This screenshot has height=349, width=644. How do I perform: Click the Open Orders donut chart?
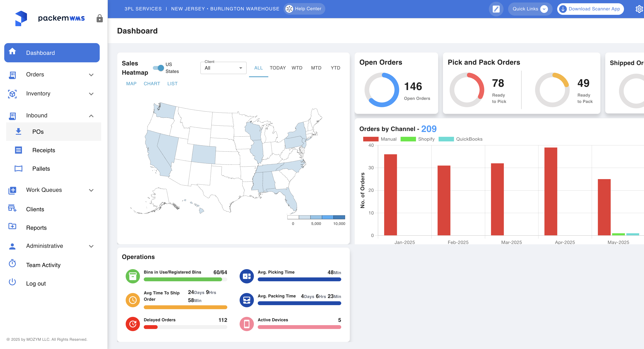381,90
